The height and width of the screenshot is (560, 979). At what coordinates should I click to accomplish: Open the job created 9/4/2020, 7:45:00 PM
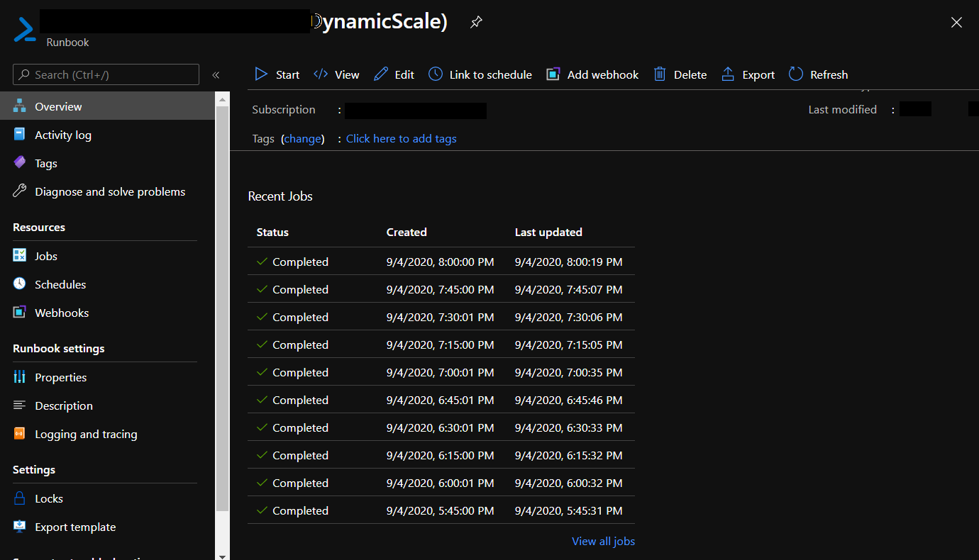pos(441,289)
